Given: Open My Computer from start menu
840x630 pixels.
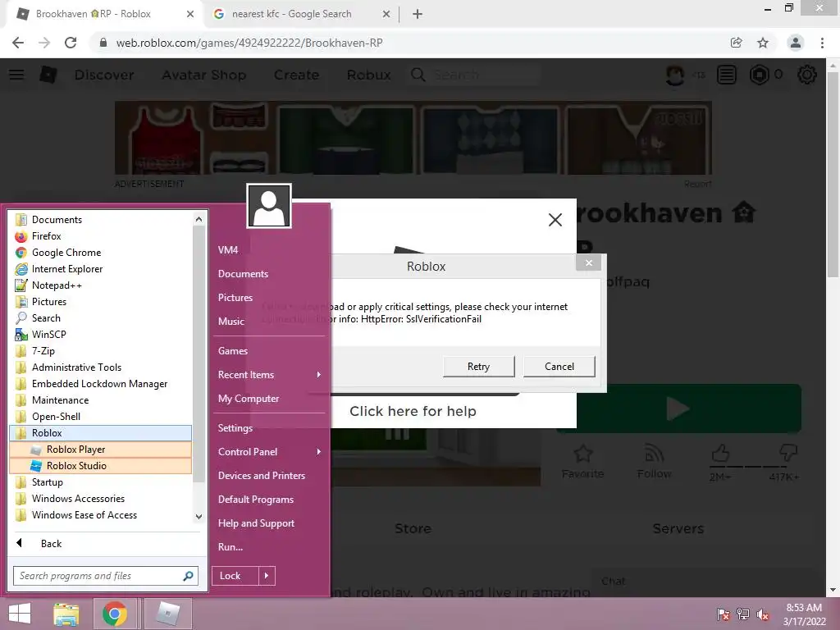Looking at the screenshot, I should coord(249,399).
